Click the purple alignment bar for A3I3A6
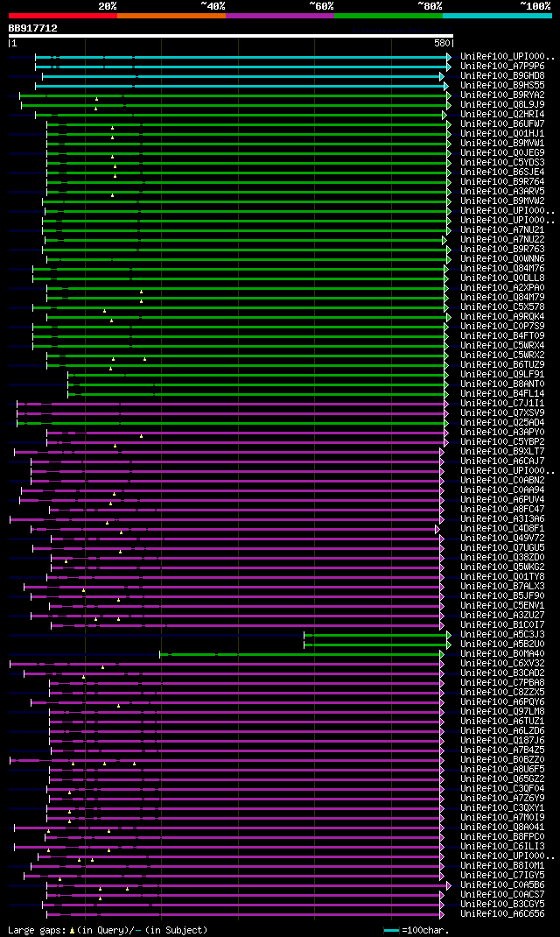Screen dimensions: 560x937 (x=225, y=520)
